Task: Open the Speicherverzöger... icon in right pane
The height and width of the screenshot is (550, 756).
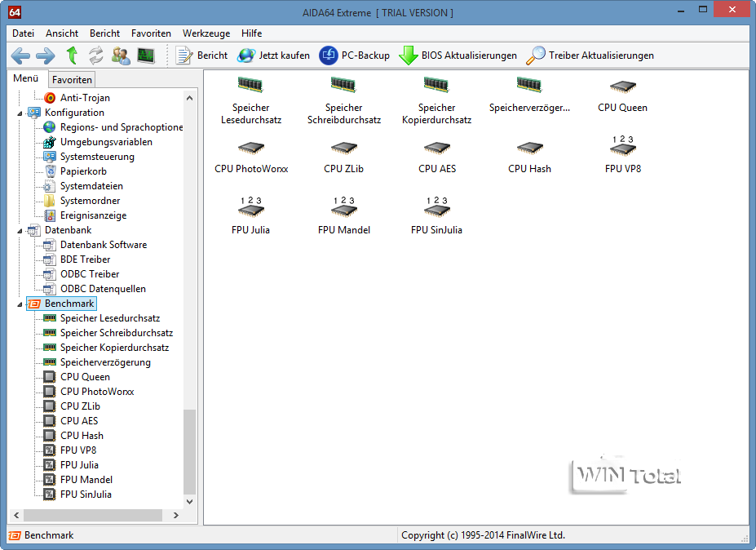Action: [529, 86]
